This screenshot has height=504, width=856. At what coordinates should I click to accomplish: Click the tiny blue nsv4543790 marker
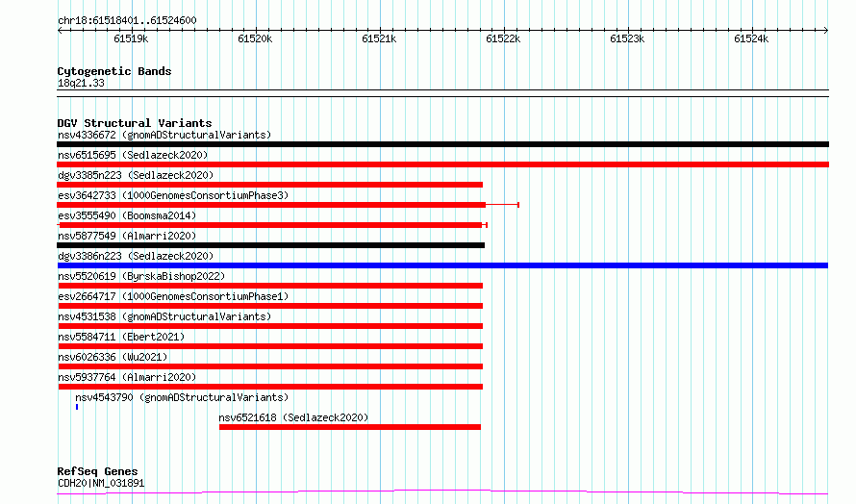77,408
